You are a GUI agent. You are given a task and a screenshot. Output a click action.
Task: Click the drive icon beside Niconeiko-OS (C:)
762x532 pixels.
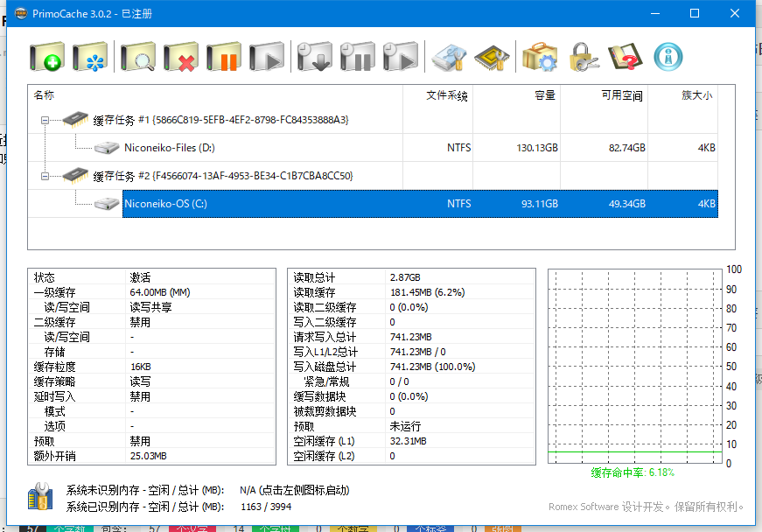[x=107, y=203]
